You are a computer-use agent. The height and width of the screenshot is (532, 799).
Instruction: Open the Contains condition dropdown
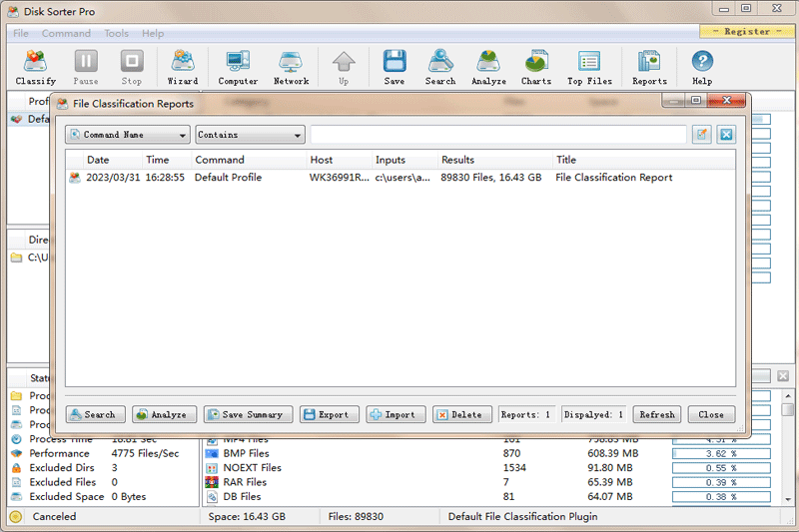250,135
